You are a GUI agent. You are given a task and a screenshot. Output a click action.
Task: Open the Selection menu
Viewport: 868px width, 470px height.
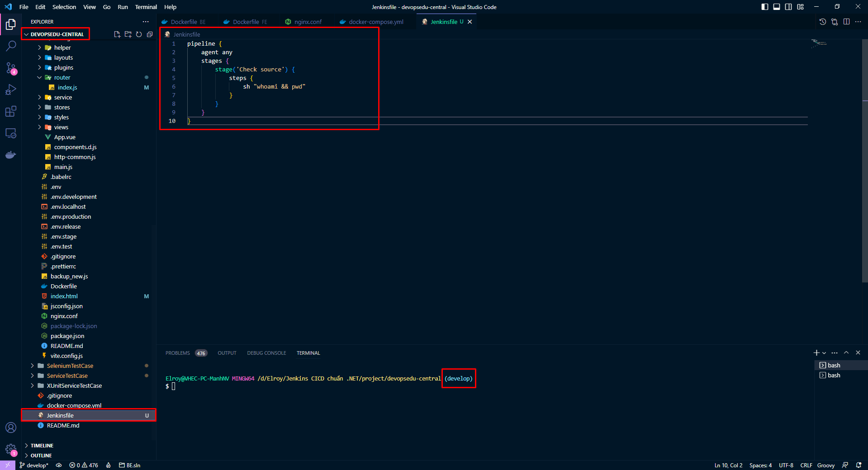64,7
